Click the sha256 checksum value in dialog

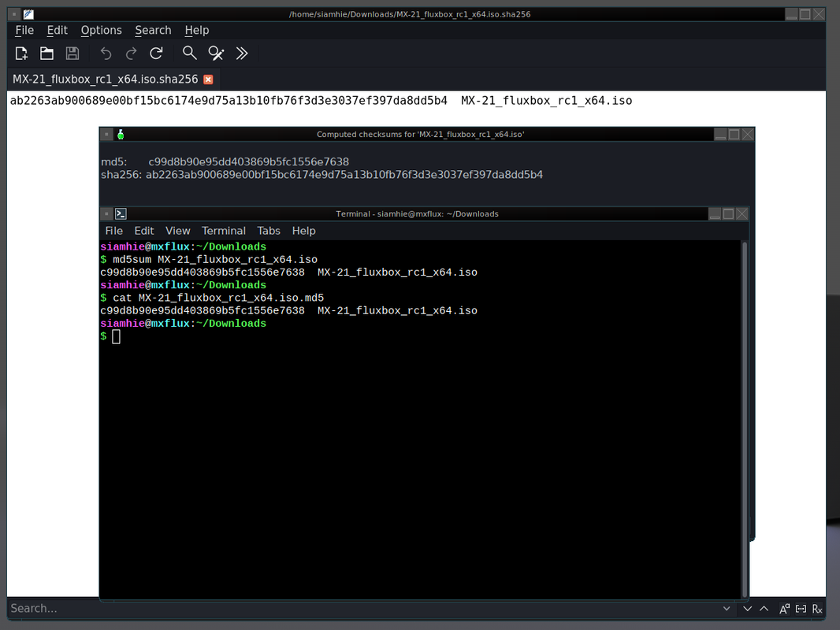coord(344,175)
